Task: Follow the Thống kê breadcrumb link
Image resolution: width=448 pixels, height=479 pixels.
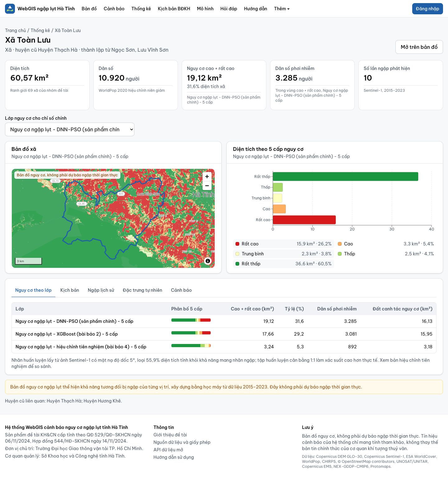Action: click(40, 30)
